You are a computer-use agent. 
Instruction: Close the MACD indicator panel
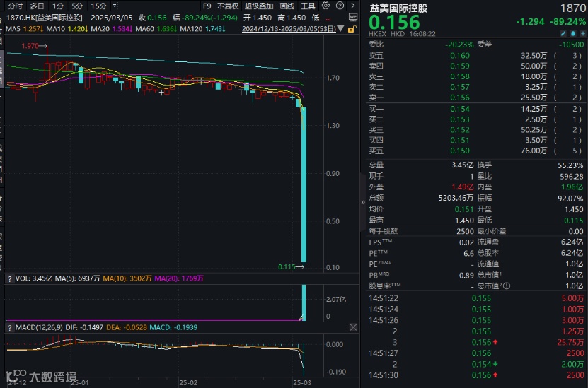[x=353, y=327]
